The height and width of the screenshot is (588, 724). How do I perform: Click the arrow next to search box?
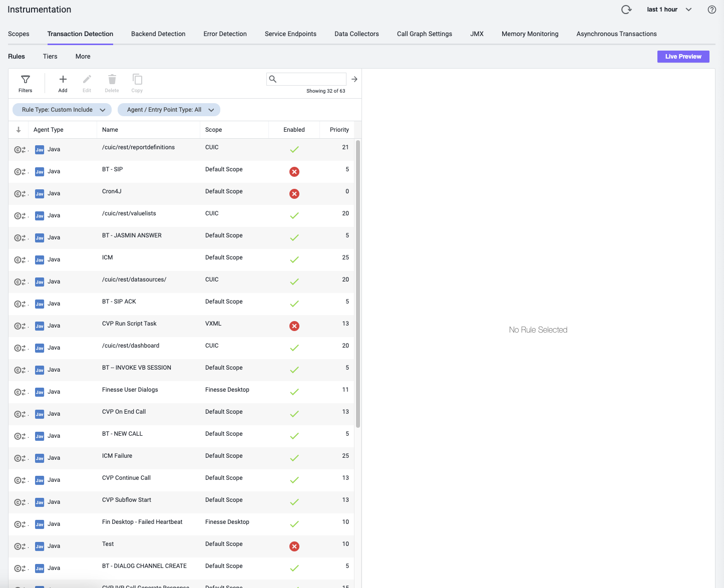tap(354, 79)
